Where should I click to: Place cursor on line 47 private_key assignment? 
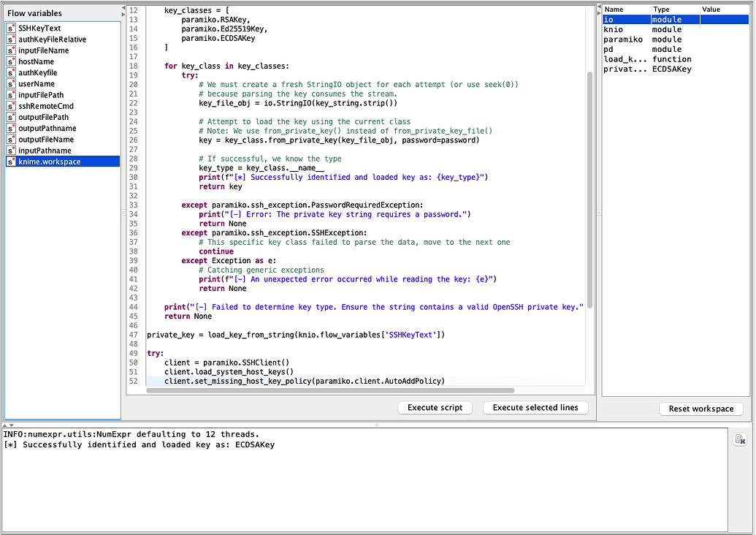tap(296, 334)
